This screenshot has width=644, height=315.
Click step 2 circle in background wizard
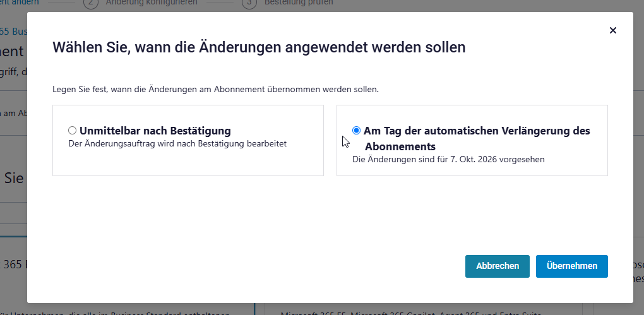(91, 3)
